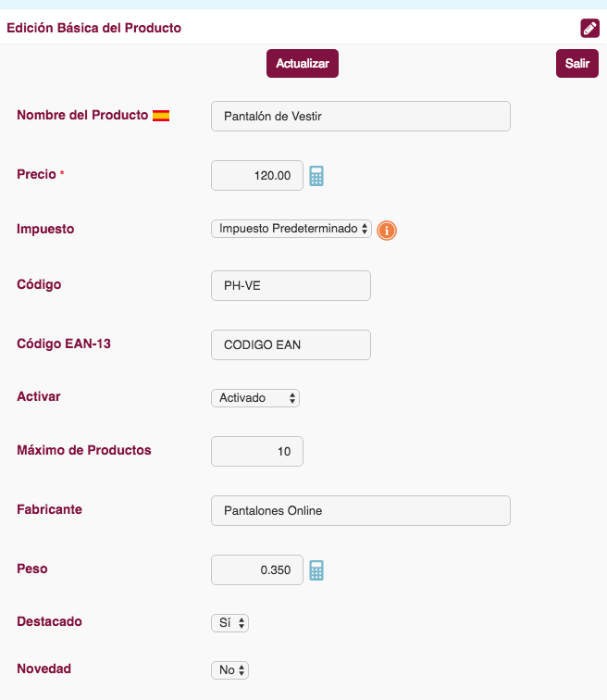Click the Código EAN-13 input field
The height and width of the screenshot is (700, 607).
coord(291,344)
